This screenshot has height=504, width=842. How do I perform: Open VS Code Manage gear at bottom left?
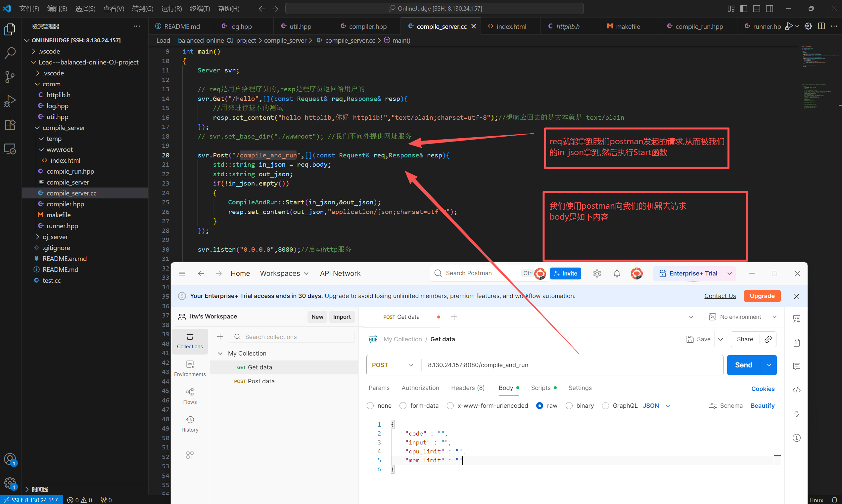(10, 483)
